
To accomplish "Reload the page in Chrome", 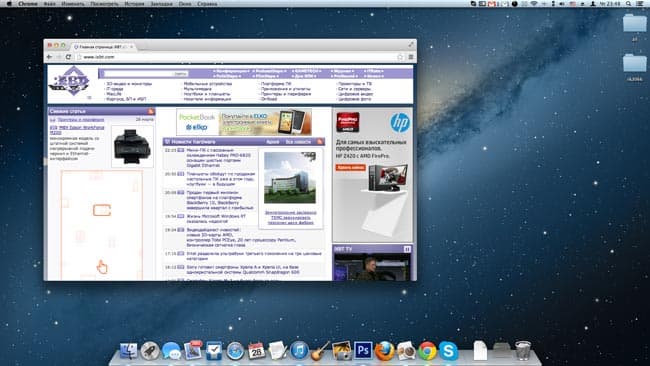I will (68, 57).
